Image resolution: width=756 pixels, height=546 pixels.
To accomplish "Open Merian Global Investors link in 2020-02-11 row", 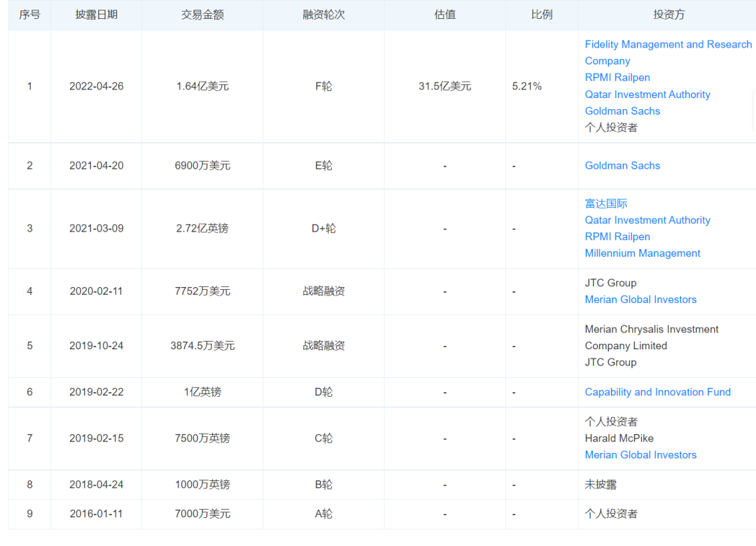I will pyautogui.click(x=640, y=300).
